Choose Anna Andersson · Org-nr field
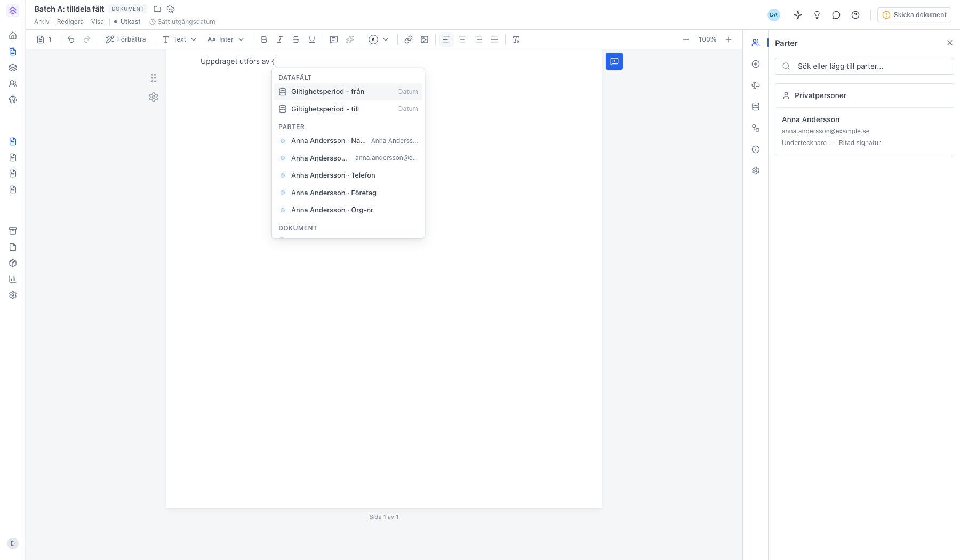The height and width of the screenshot is (560, 960). click(x=348, y=210)
